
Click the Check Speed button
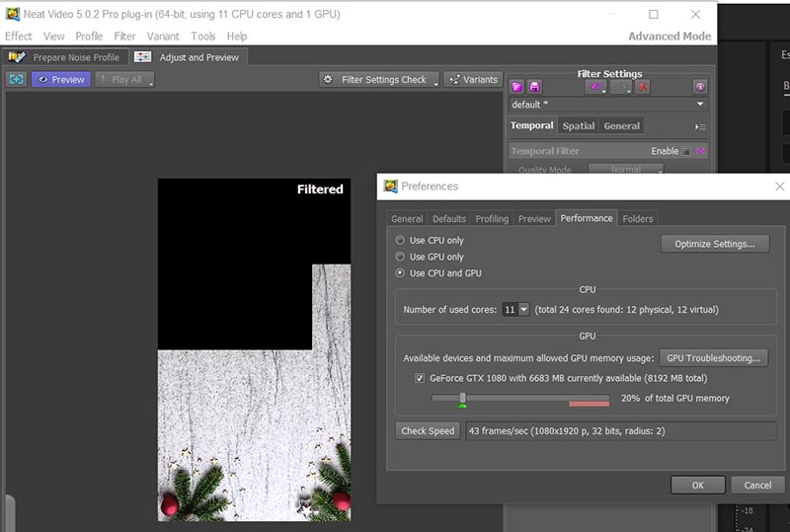click(428, 430)
